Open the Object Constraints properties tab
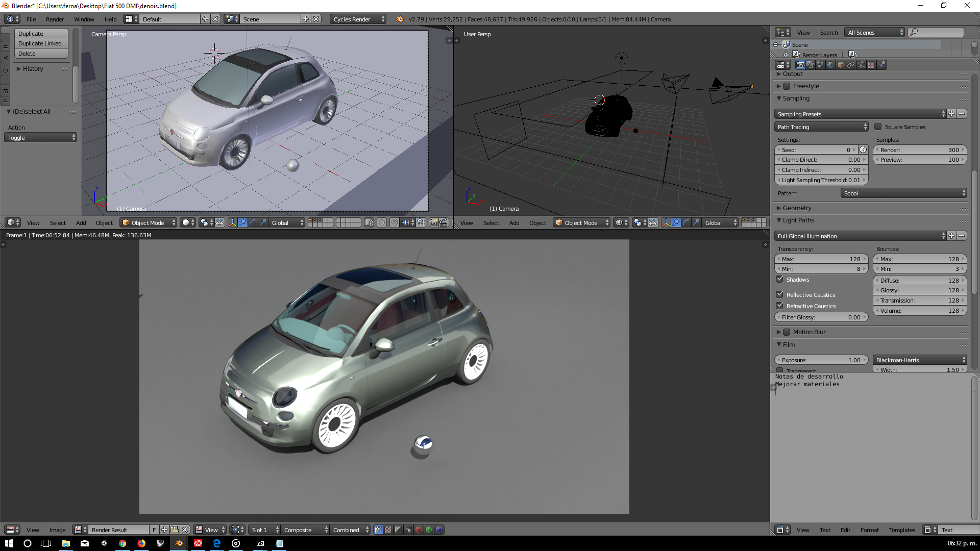The image size is (980, 551). [x=851, y=65]
